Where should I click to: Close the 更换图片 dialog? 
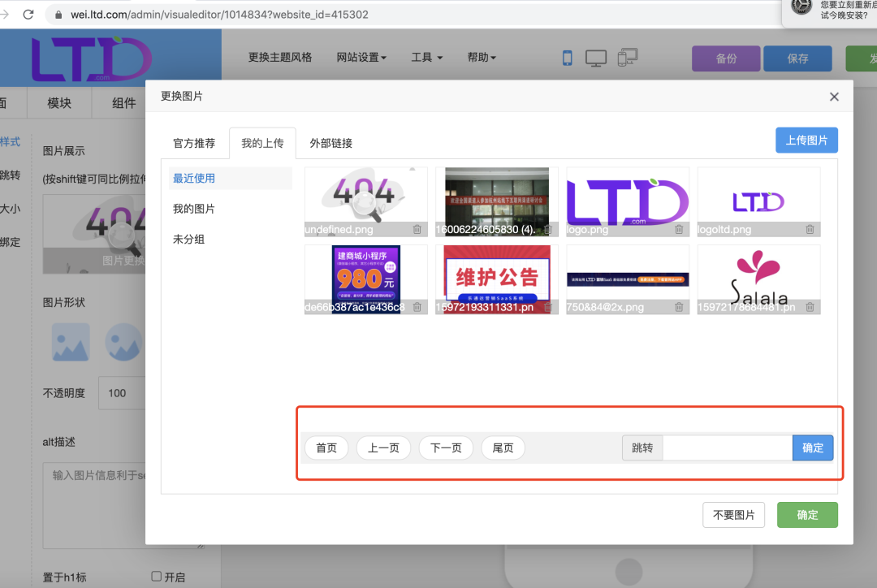(834, 97)
